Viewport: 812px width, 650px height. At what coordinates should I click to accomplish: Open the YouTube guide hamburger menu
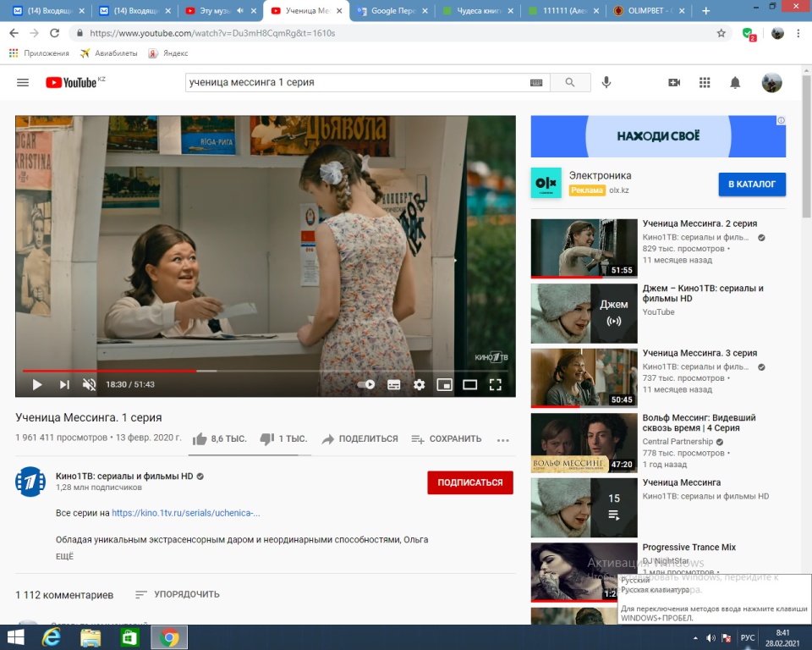click(23, 82)
